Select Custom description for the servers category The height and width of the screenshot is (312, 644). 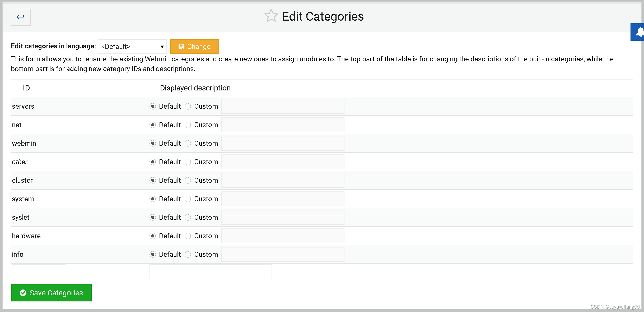(x=188, y=106)
